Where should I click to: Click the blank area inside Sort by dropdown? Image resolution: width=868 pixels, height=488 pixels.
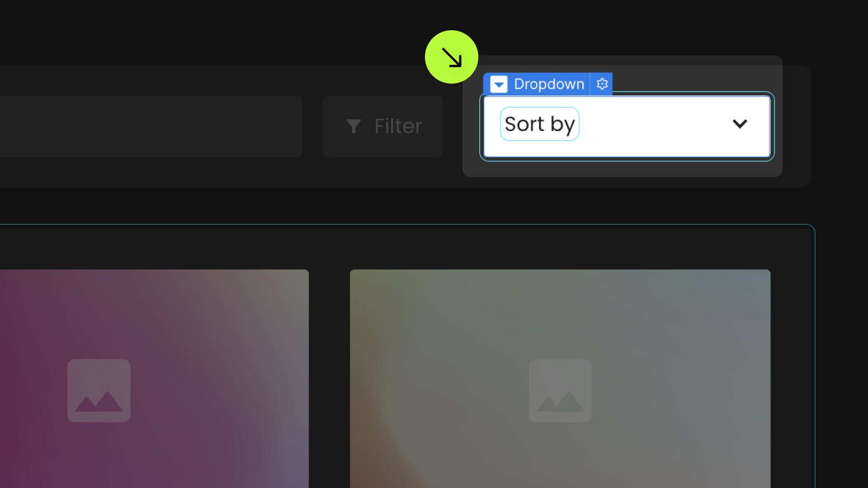coord(656,126)
